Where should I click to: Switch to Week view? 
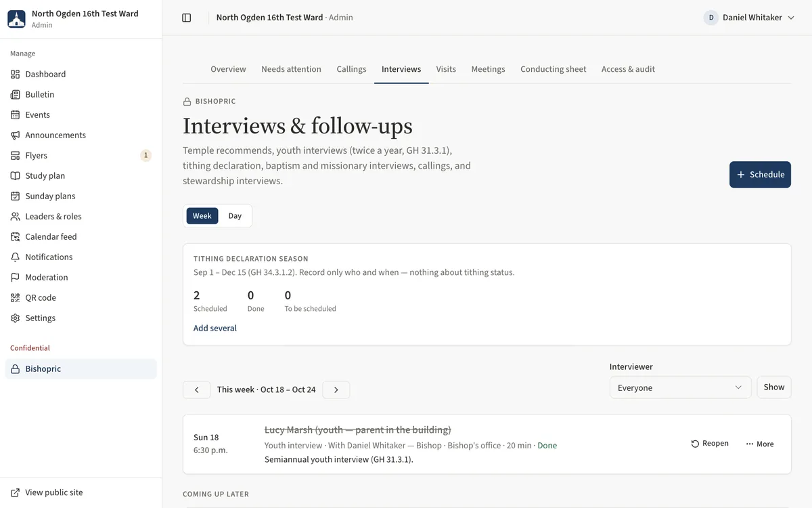tap(202, 216)
